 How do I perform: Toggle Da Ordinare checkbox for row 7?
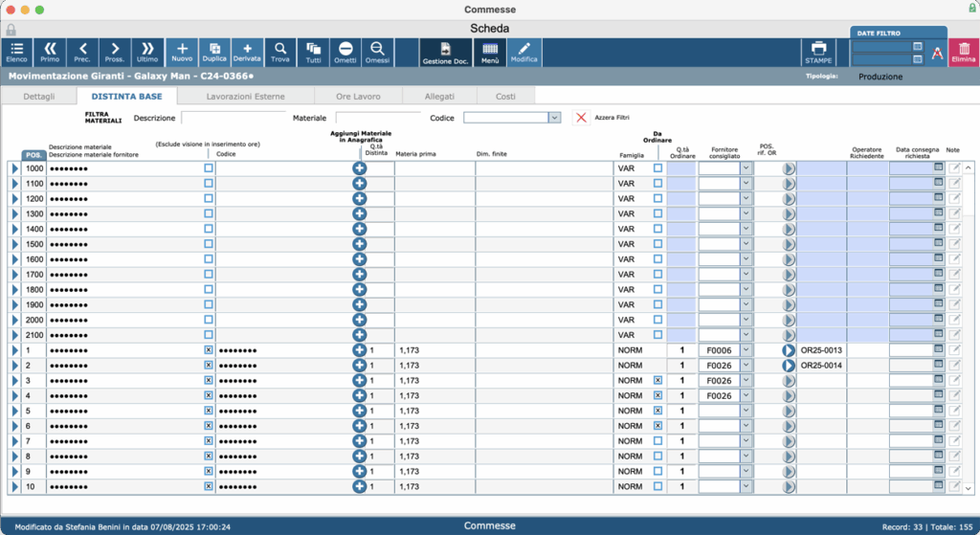(657, 440)
